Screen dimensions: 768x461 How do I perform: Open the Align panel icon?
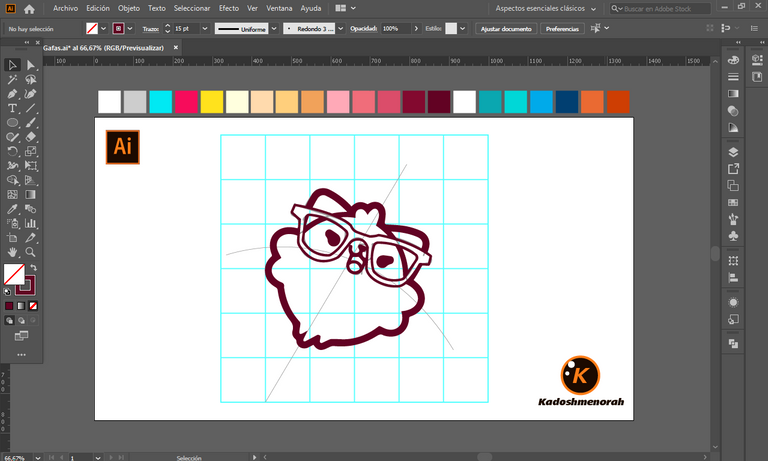click(x=733, y=278)
